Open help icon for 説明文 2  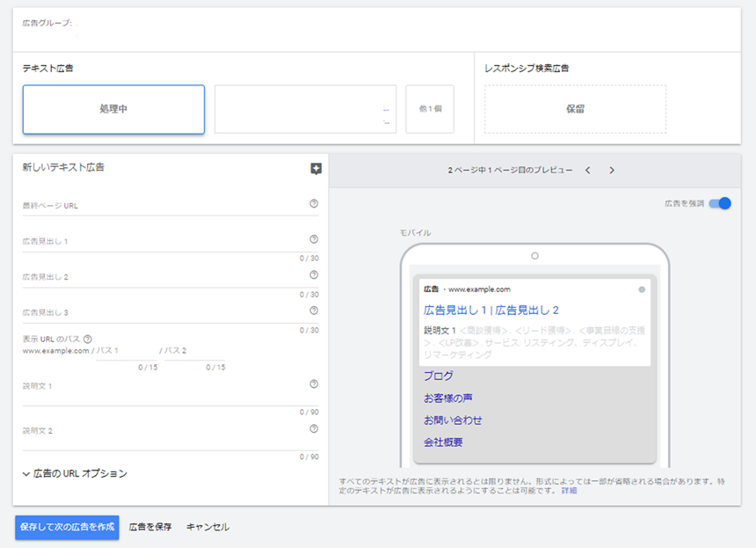pos(314,429)
